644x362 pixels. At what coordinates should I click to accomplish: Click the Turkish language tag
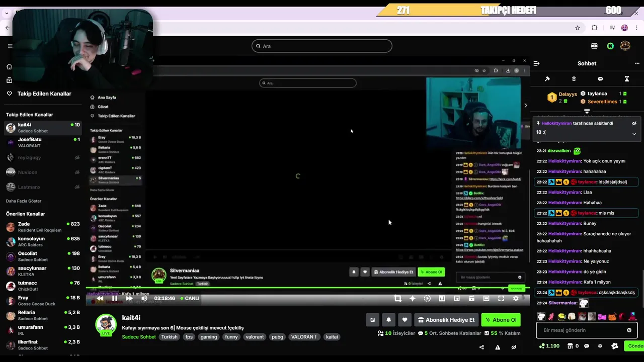[x=169, y=337]
